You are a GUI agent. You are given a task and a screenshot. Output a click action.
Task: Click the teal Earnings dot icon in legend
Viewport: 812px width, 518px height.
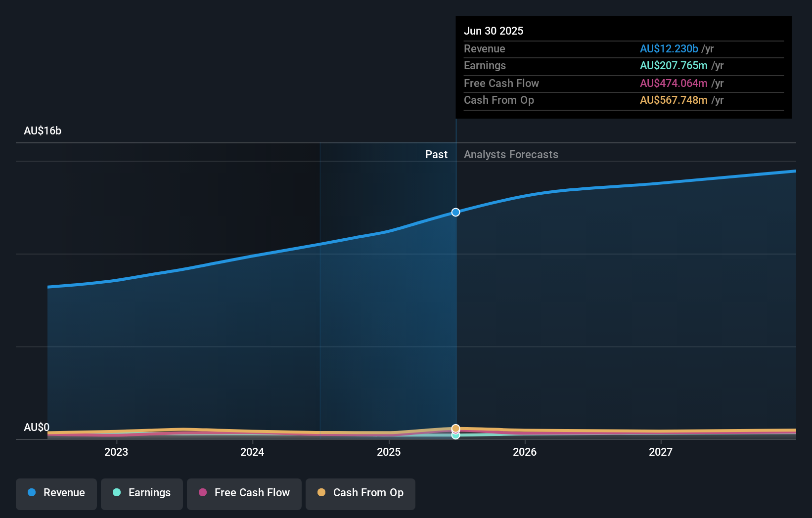(x=117, y=492)
